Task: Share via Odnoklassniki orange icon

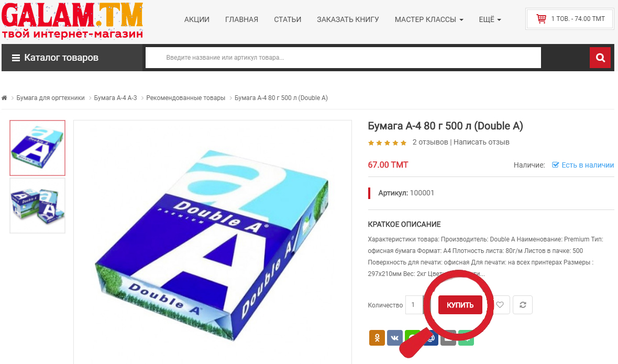Action: coord(377,338)
